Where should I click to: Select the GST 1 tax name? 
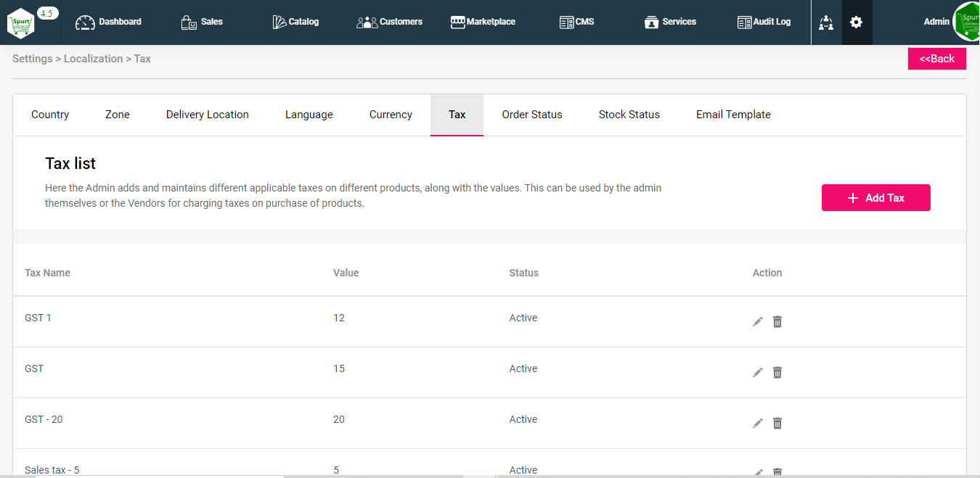click(x=38, y=318)
